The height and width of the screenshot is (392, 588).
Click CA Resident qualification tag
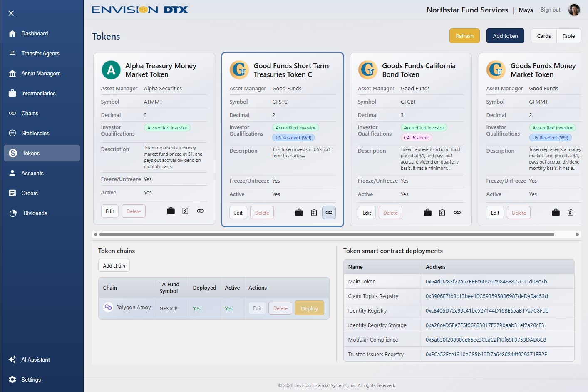pos(417,138)
